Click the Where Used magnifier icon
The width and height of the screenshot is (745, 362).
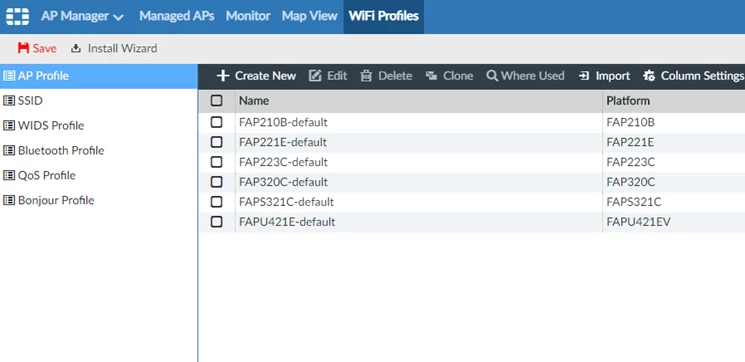492,76
